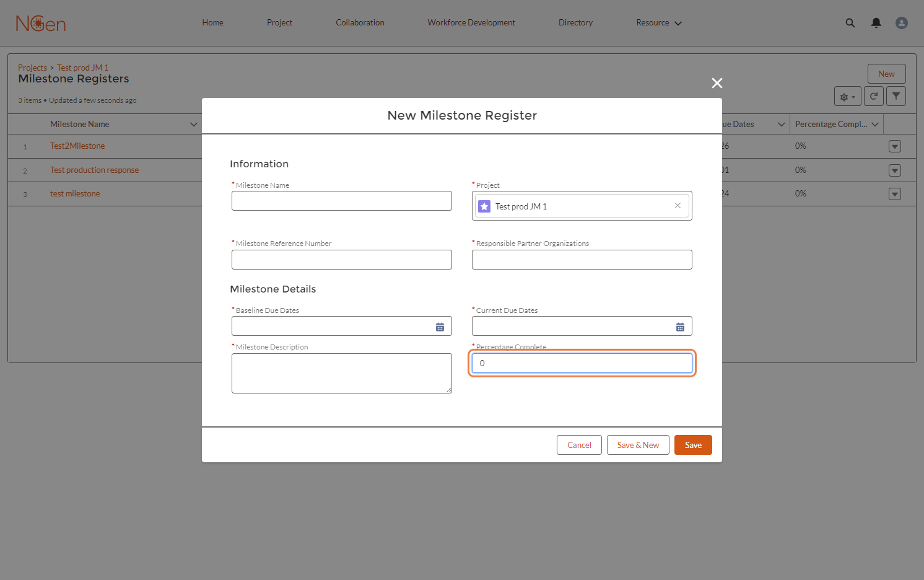Click the Test prod JM 1 project star icon
The width and height of the screenshot is (924, 580).
(485, 206)
